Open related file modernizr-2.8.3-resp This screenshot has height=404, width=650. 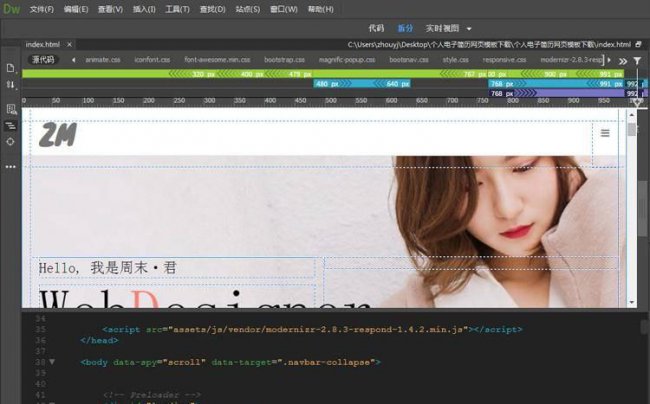click(x=571, y=60)
